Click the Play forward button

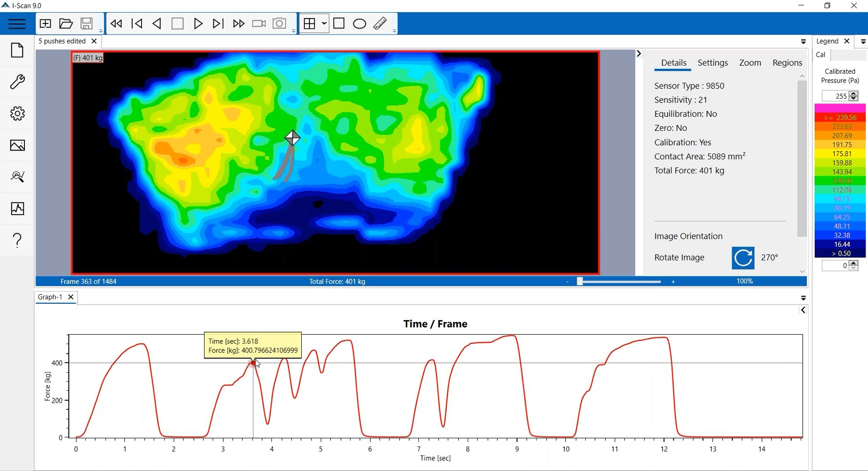pyautogui.click(x=198, y=23)
